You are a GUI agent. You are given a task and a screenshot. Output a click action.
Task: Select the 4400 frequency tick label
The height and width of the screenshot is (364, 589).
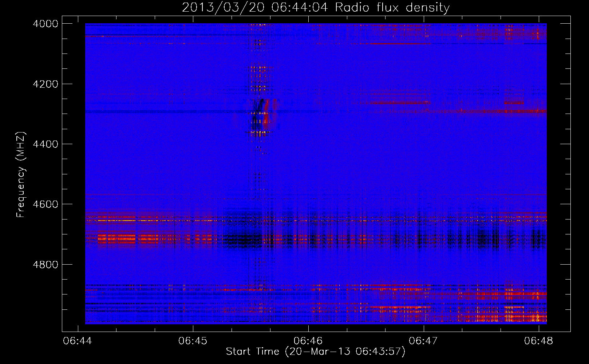tap(46, 144)
